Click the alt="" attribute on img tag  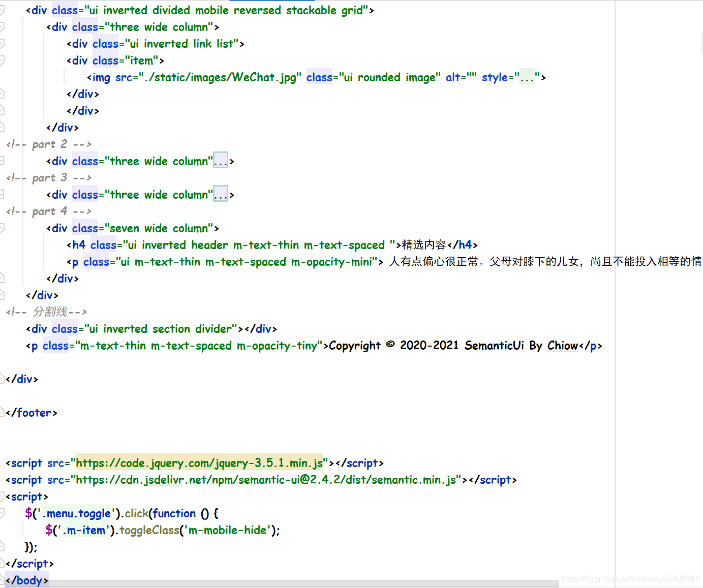pos(461,77)
